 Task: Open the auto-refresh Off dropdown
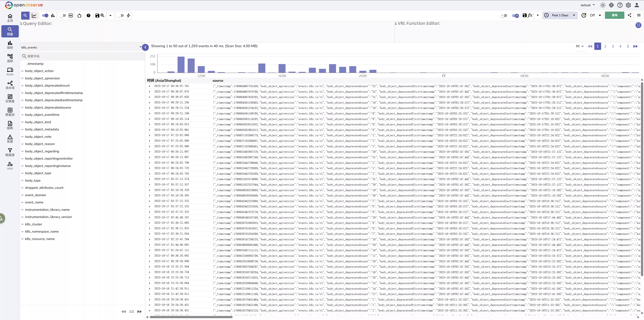pos(592,15)
